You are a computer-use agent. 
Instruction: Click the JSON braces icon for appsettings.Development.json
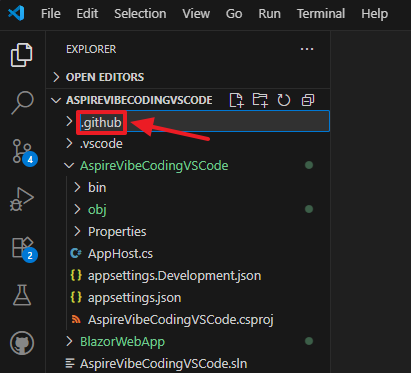click(76, 275)
